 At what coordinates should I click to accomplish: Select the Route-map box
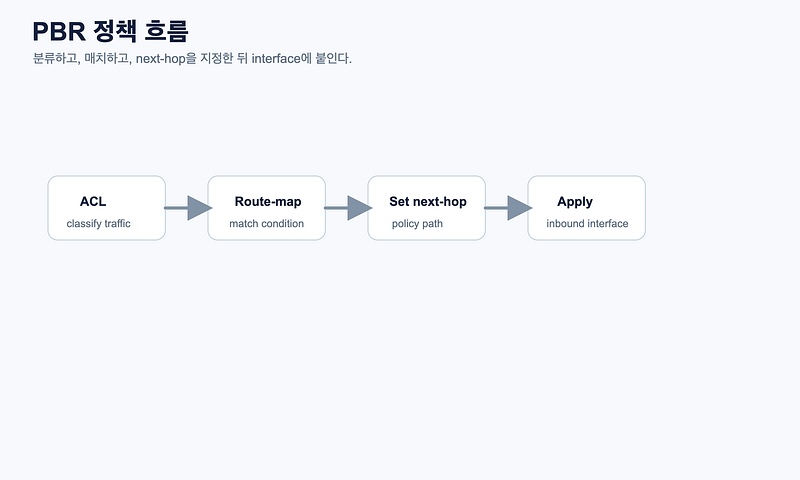pyautogui.click(x=266, y=208)
